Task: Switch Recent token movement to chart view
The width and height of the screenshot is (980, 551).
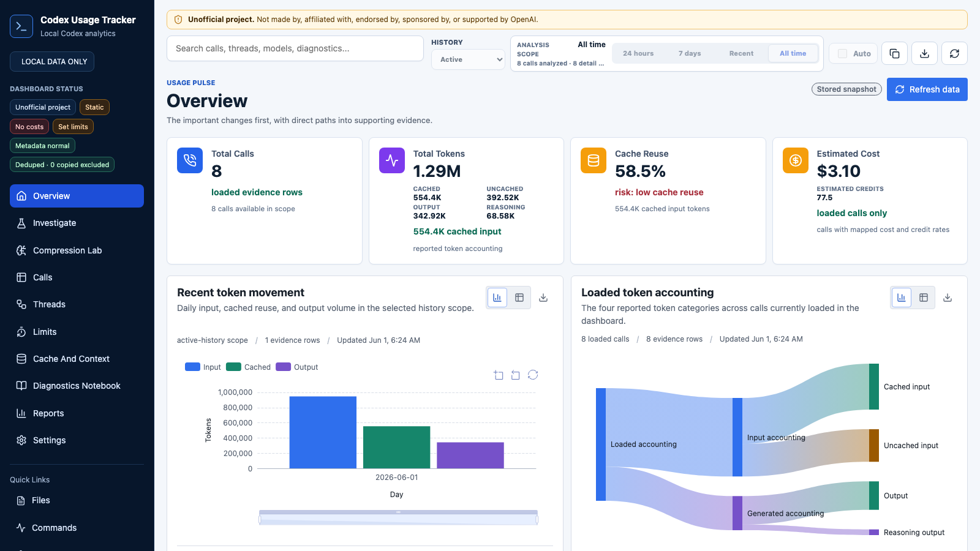Action: (497, 298)
